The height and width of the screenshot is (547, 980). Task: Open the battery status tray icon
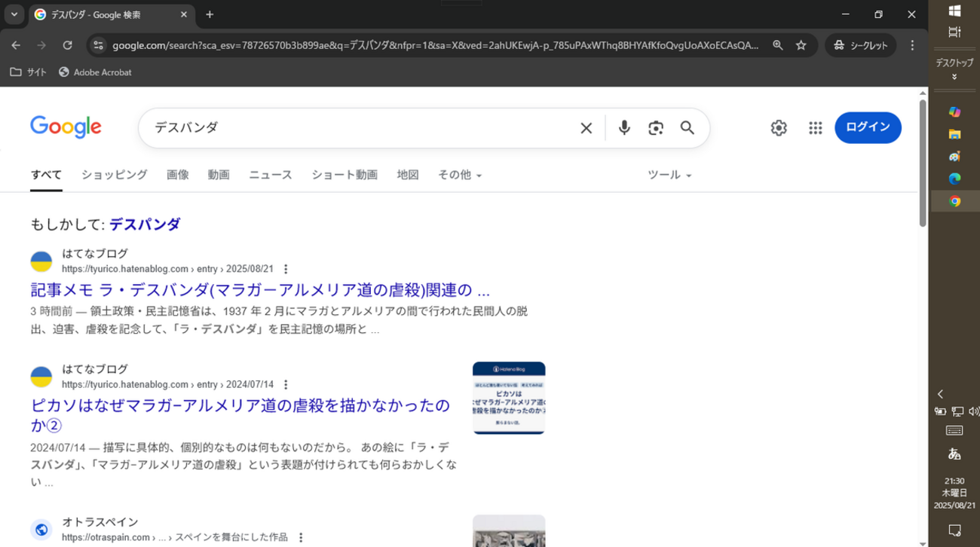click(940, 411)
